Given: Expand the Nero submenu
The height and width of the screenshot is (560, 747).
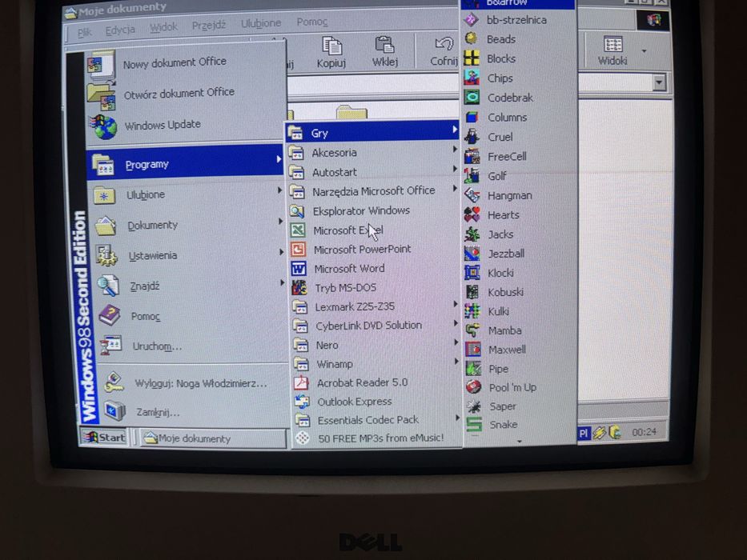Looking at the screenshot, I should tap(375, 345).
